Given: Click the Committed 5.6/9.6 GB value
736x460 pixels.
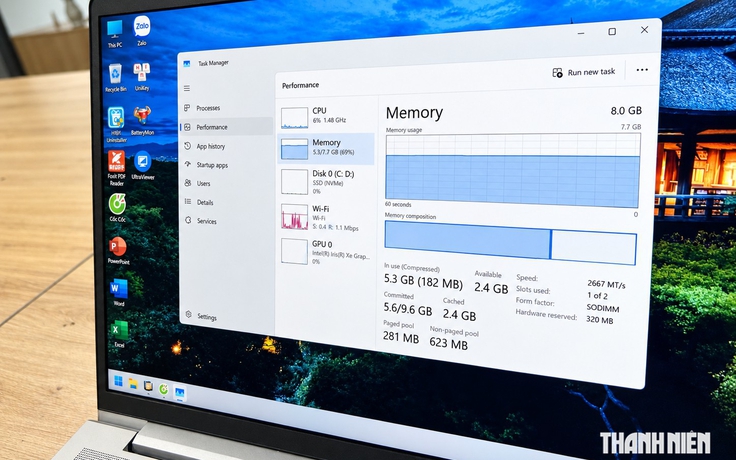Looking at the screenshot, I should coord(407,308).
